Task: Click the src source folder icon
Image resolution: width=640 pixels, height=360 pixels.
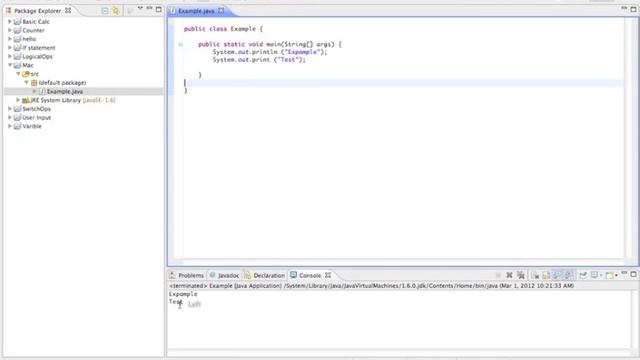Action: [26, 74]
